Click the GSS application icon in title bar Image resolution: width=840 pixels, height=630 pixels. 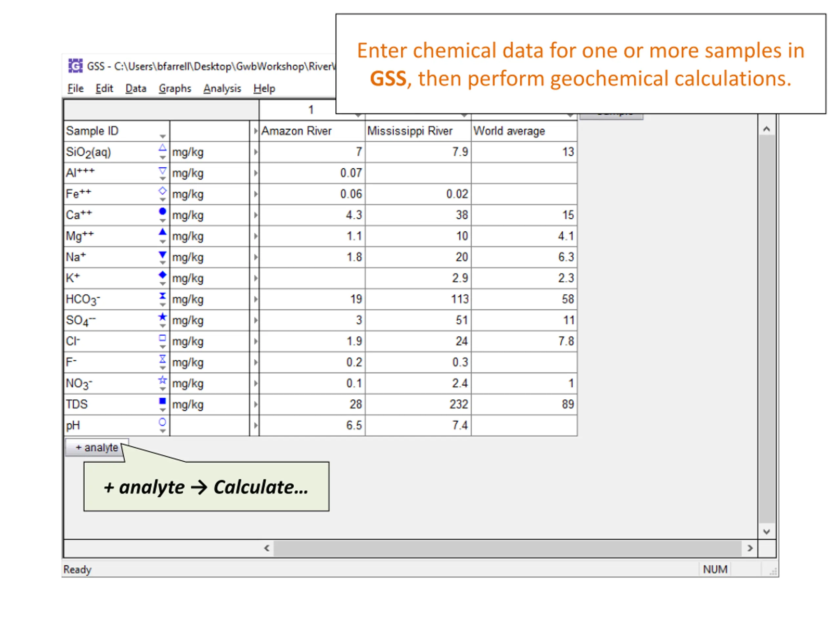tap(75, 66)
